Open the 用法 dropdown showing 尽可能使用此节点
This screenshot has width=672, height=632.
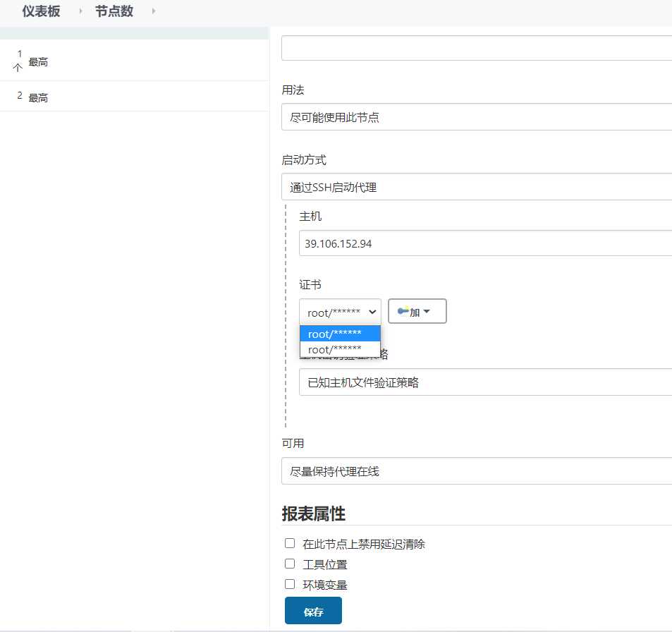tap(477, 116)
